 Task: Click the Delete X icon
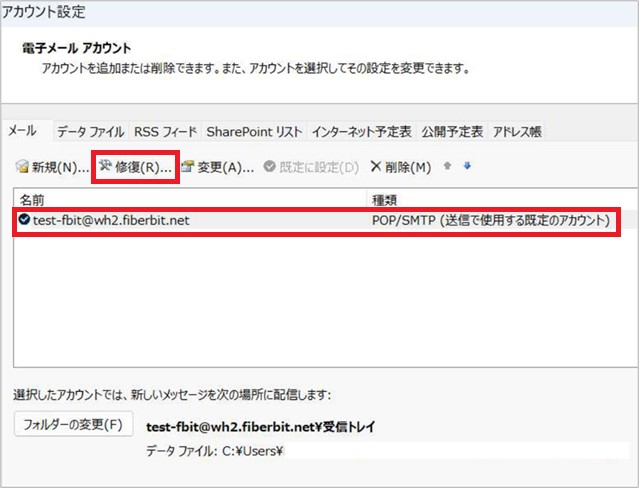376,166
